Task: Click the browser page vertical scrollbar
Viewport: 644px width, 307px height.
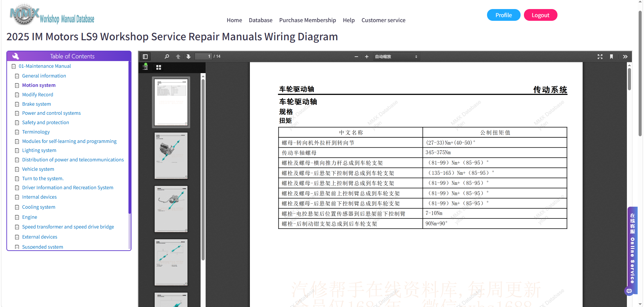Action: 640,73
